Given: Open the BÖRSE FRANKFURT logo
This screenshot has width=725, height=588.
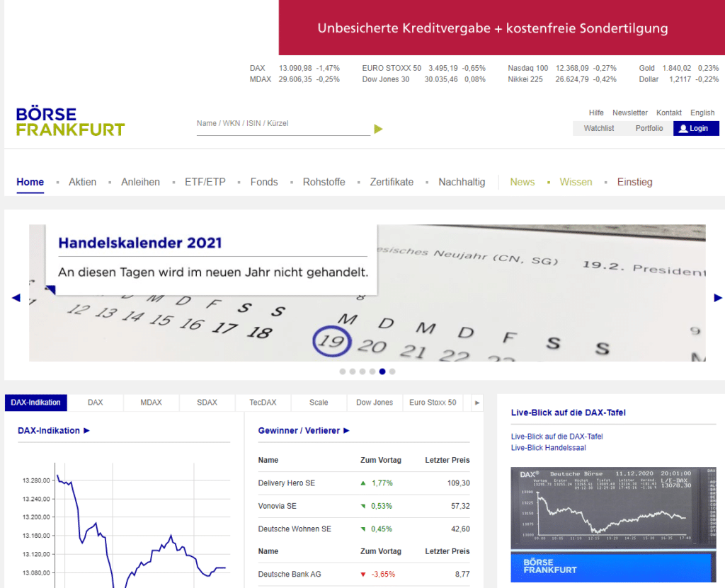Looking at the screenshot, I should 69,121.
